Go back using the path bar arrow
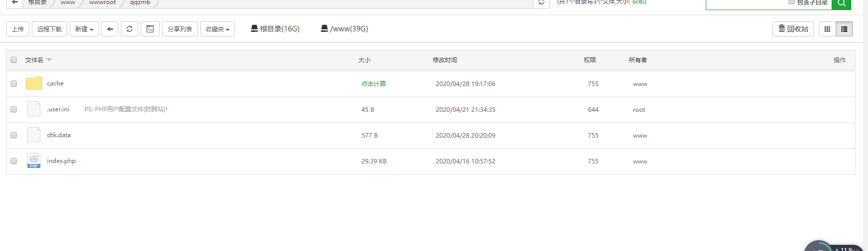This screenshot has width=868, height=251. pyautogui.click(x=15, y=3)
